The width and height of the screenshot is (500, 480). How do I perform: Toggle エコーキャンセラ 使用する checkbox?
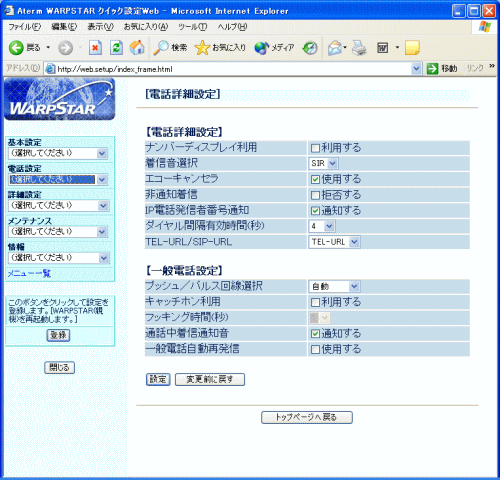315,179
